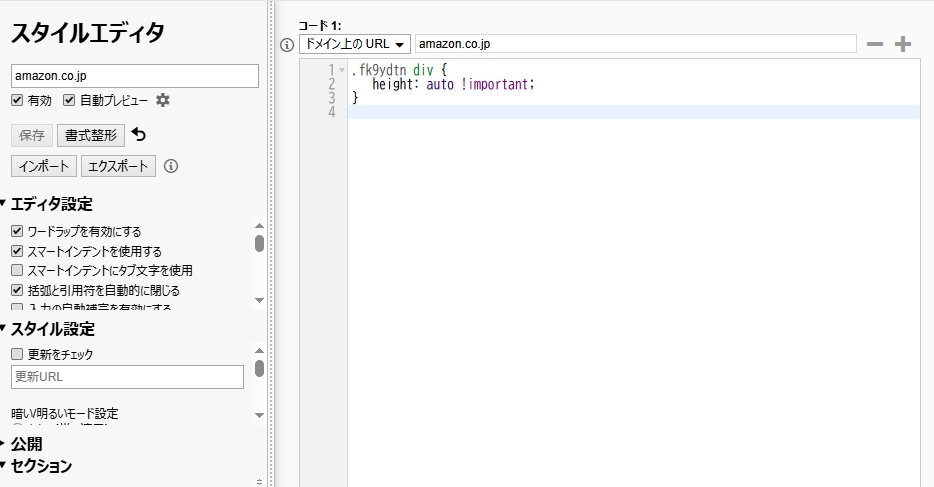
Task: Fold code block at line 1 arrow
Action: (342, 70)
